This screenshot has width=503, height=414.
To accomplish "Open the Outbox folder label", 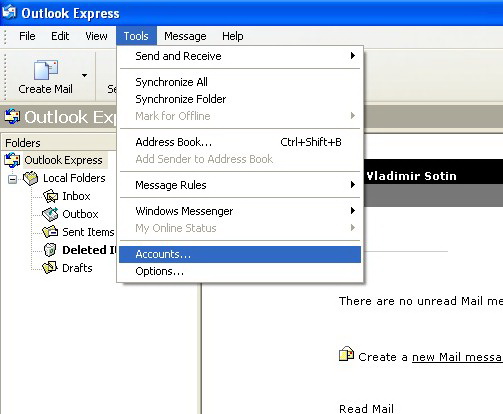I will pyautogui.click(x=80, y=214).
